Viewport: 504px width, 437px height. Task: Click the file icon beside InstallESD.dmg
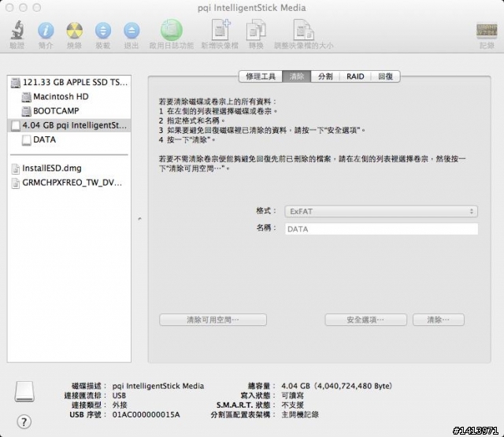click(16, 169)
